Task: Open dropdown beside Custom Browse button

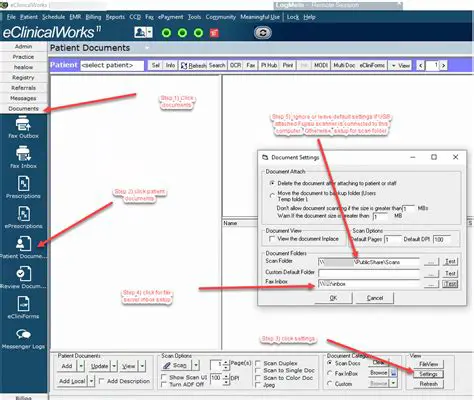Action: coord(394,383)
